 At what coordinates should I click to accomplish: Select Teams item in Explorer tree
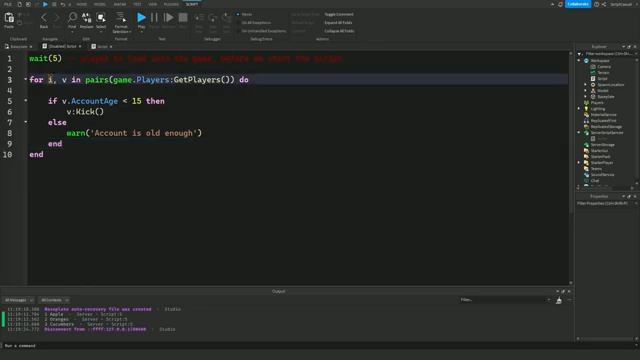596,169
